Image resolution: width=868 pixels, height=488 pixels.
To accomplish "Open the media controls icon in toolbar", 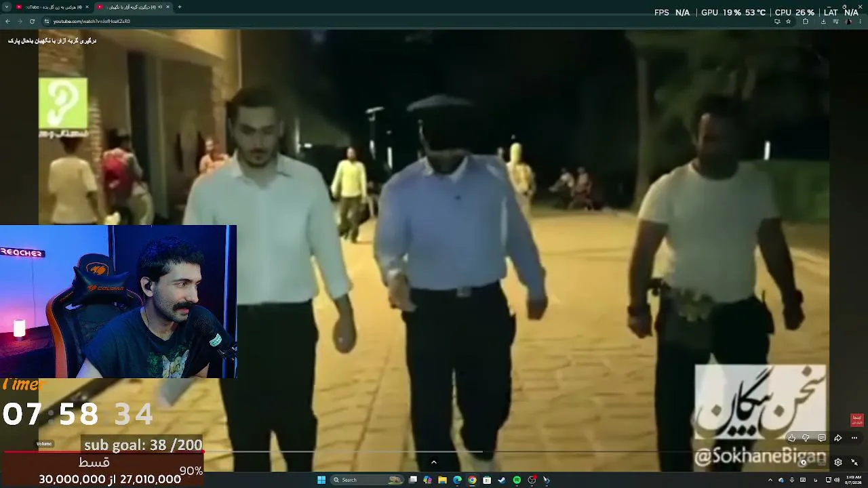I will click(x=835, y=21).
